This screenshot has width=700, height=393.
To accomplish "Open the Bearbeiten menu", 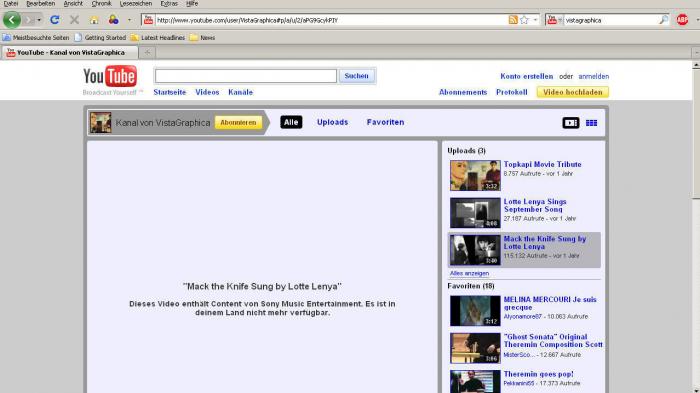I will (x=41, y=4).
